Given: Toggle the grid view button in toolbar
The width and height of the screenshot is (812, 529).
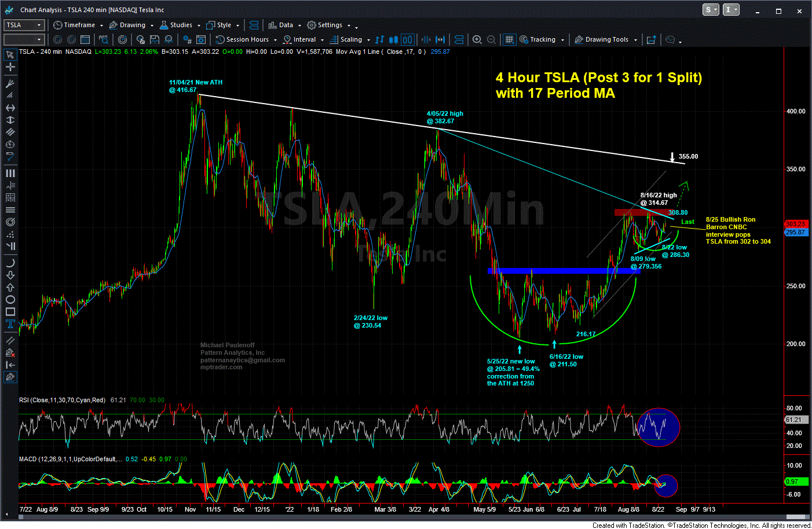Looking at the screenshot, I should (x=509, y=39).
